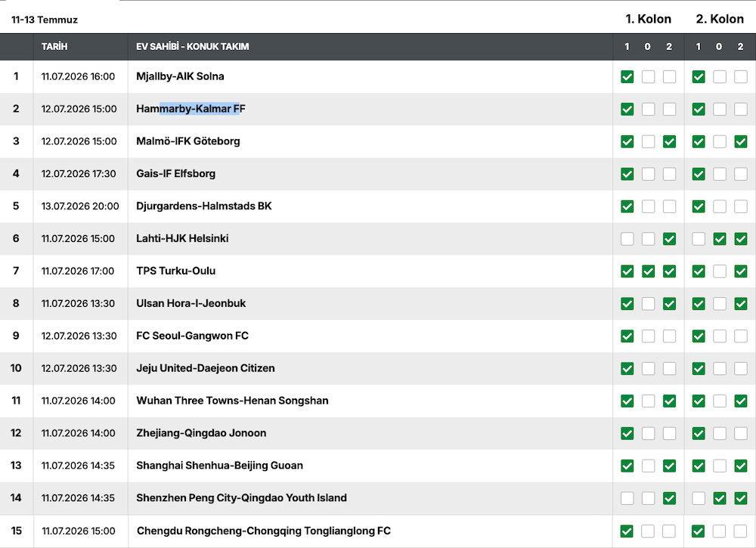Uncheck 1. Kolon draw for TPS Turku-Oulu

tap(648, 271)
